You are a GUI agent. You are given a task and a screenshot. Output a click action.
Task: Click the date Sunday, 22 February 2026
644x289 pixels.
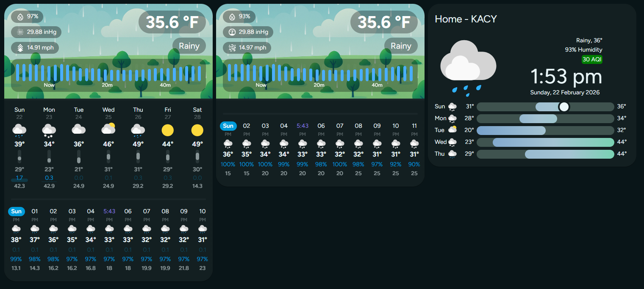click(x=565, y=92)
